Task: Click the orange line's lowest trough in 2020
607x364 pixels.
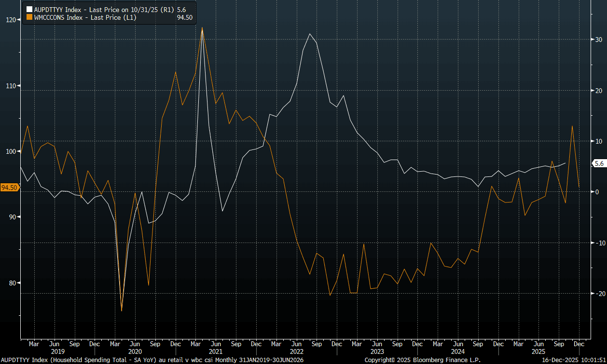Action: [122, 311]
